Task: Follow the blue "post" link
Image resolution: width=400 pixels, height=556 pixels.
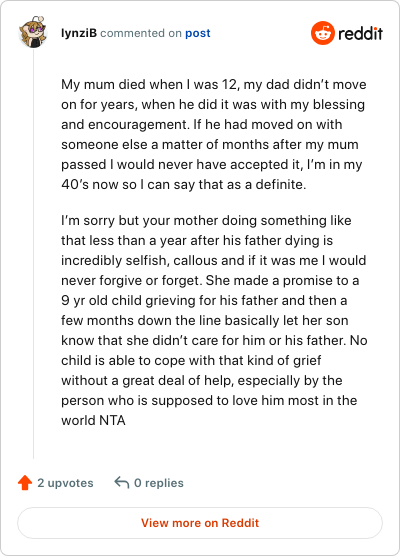Action: click(198, 33)
